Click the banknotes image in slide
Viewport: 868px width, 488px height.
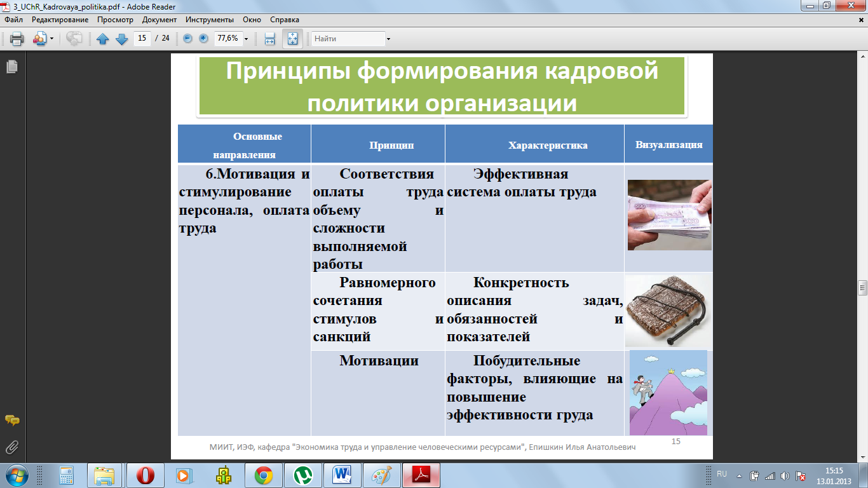point(669,215)
